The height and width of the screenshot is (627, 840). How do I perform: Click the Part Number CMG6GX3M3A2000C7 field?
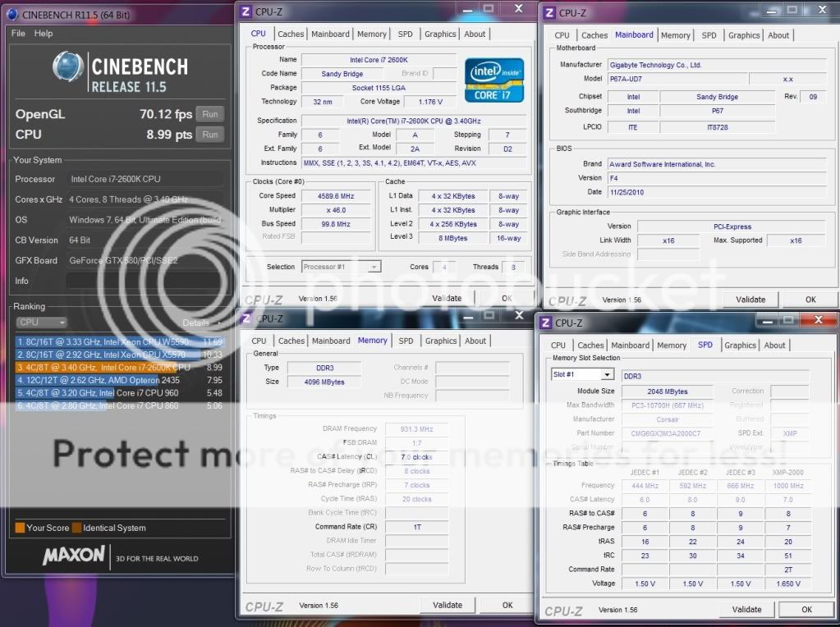pyautogui.click(x=667, y=433)
